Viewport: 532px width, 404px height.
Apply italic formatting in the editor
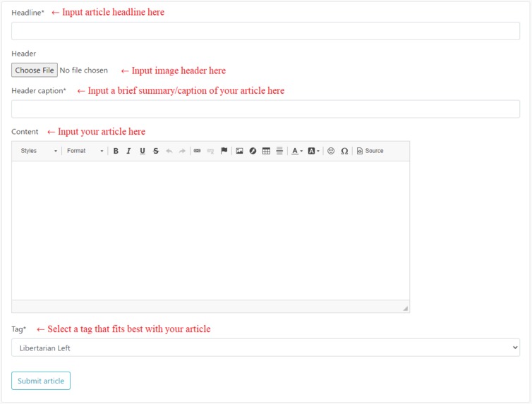[x=128, y=151]
